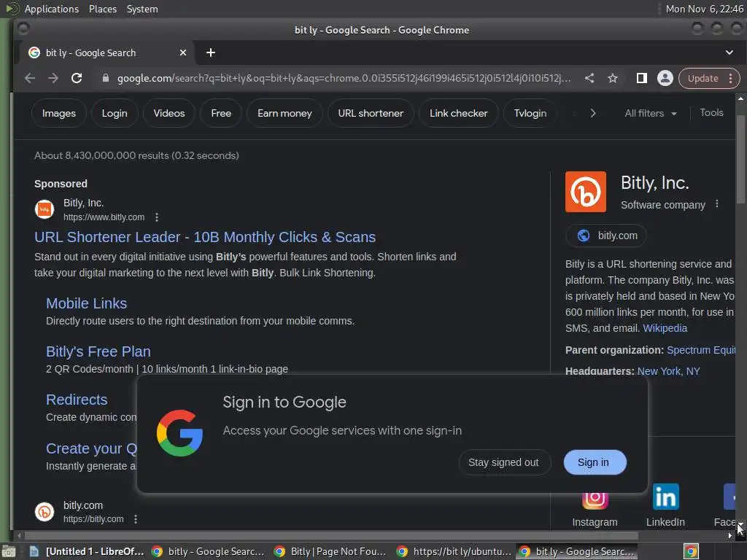Share this page using the share icon
The height and width of the screenshot is (560, 747).
(x=589, y=78)
